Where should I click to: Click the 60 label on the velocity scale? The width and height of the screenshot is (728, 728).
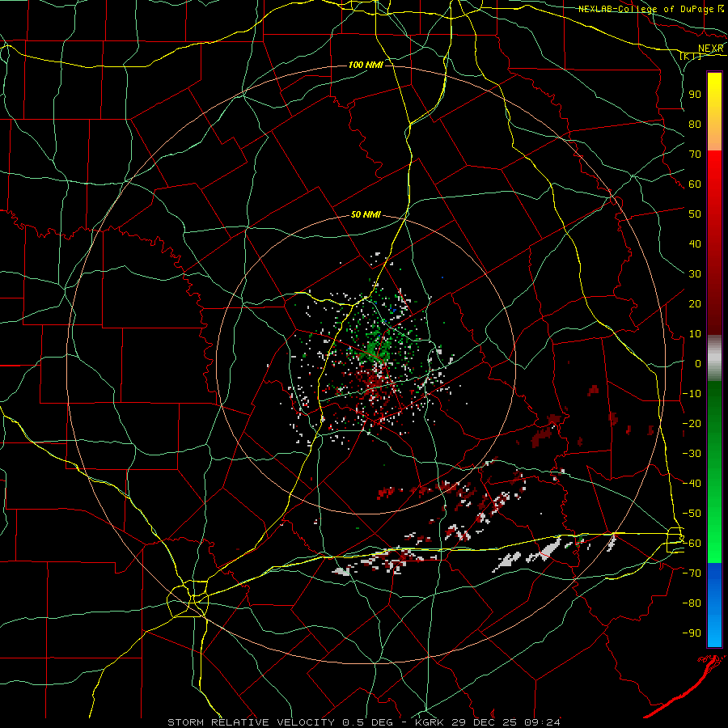tap(695, 184)
